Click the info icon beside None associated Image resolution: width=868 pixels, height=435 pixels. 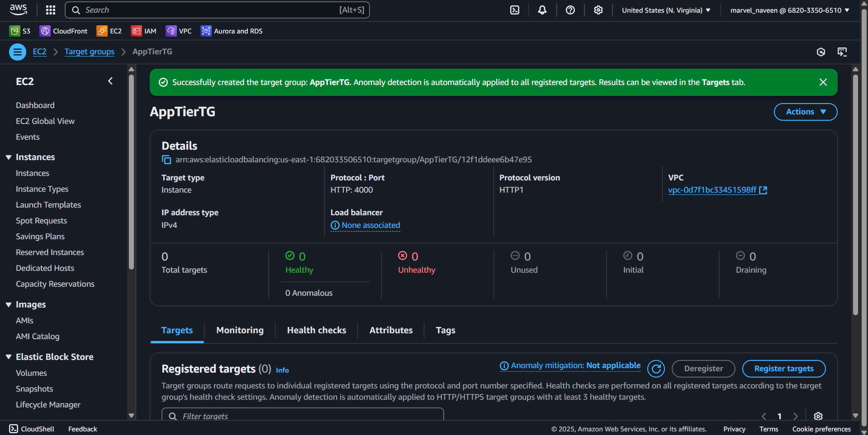click(335, 225)
